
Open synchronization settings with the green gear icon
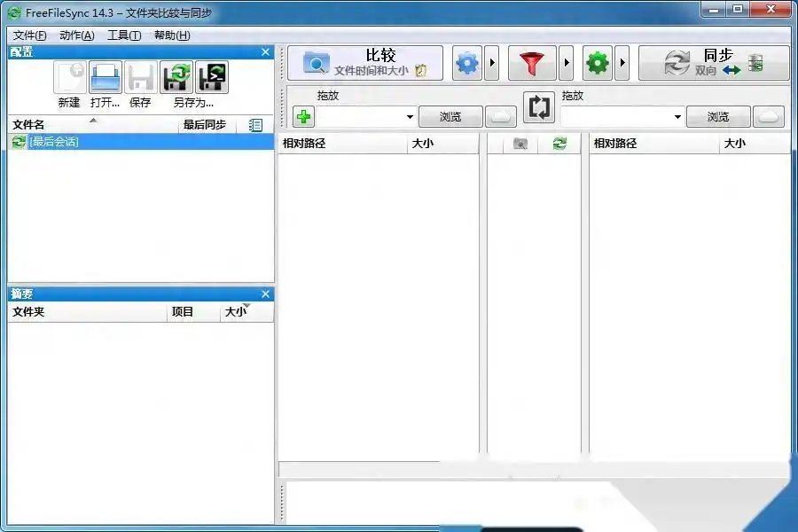coord(598,62)
